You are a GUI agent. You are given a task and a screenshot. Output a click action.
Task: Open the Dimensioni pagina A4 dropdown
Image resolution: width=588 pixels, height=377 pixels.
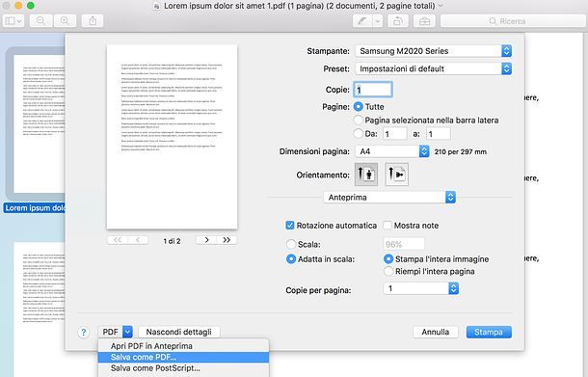(x=392, y=151)
